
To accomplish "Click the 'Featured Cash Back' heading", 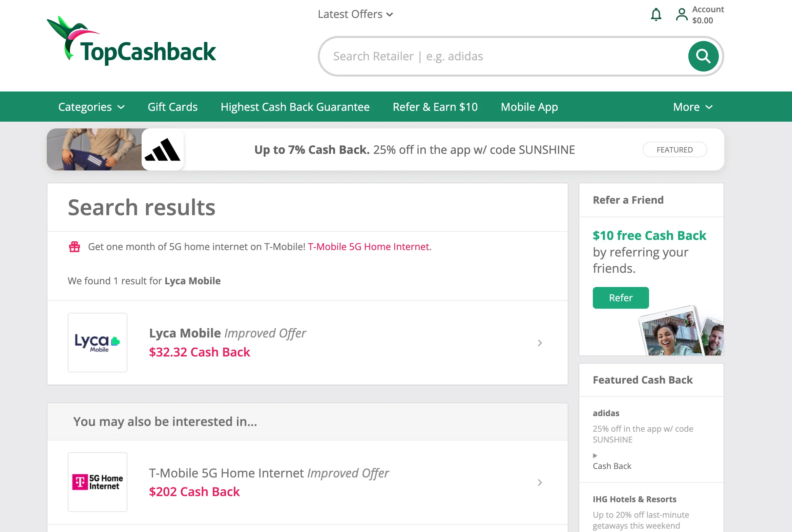I will pyautogui.click(x=642, y=380).
